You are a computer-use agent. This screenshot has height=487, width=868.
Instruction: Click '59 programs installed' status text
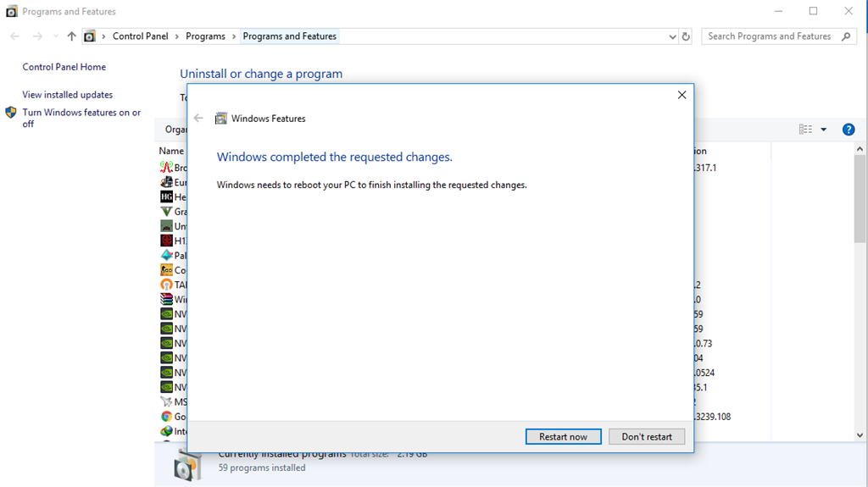click(262, 468)
